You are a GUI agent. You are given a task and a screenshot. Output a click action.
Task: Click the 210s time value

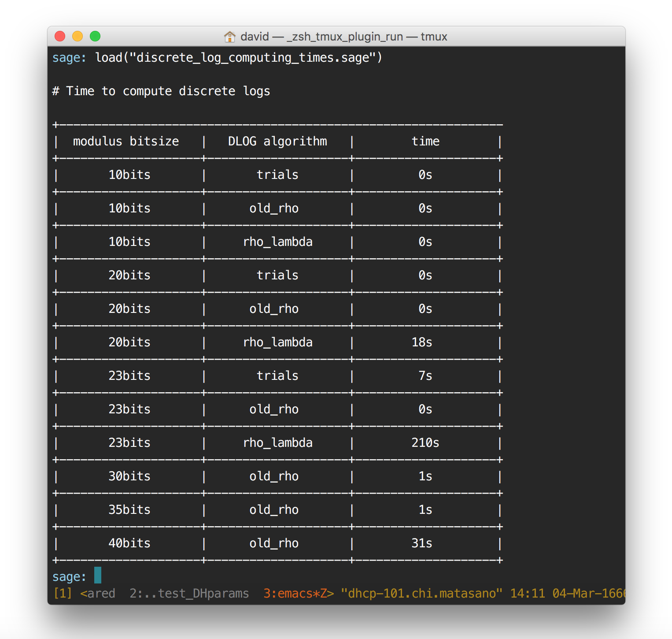(x=425, y=443)
